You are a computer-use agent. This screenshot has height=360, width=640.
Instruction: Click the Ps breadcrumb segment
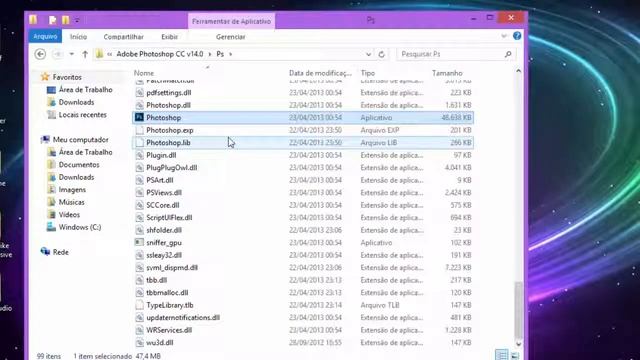click(220, 54)
